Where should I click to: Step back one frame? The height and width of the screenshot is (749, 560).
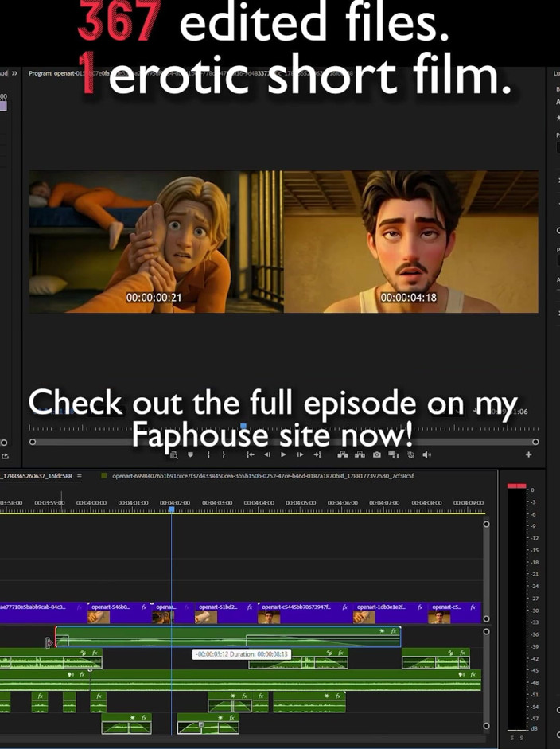pos(267,454)
